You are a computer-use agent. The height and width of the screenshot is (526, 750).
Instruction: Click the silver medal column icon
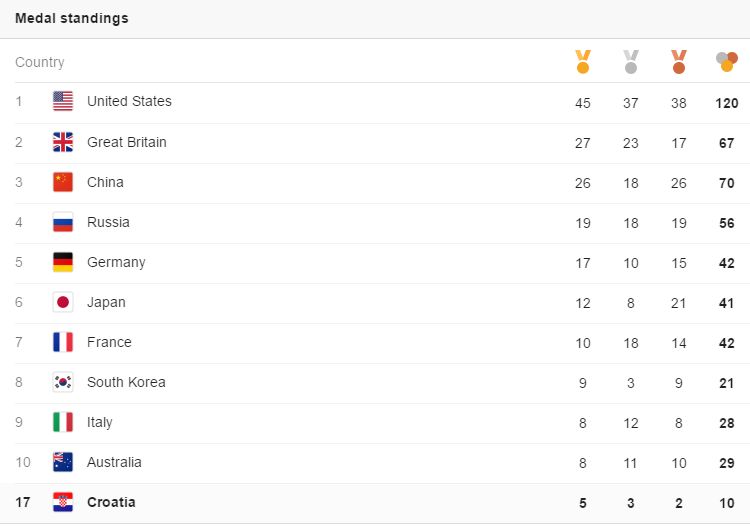pyautogui.click(x=631, y=62)
